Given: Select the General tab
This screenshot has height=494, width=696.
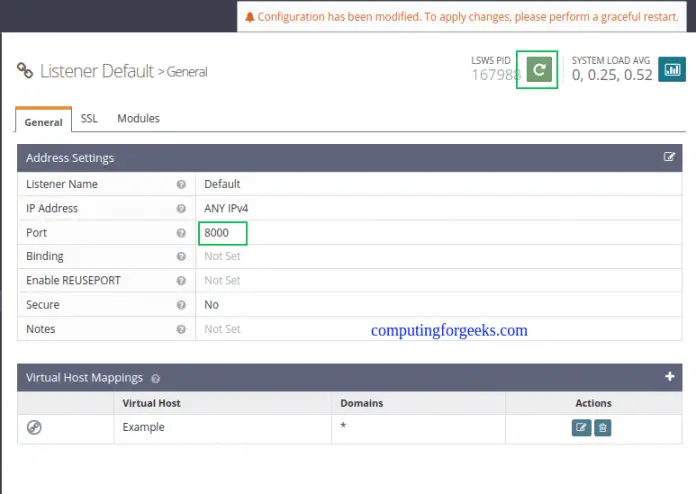Looking at the screenshot, I should pos(43,122).
